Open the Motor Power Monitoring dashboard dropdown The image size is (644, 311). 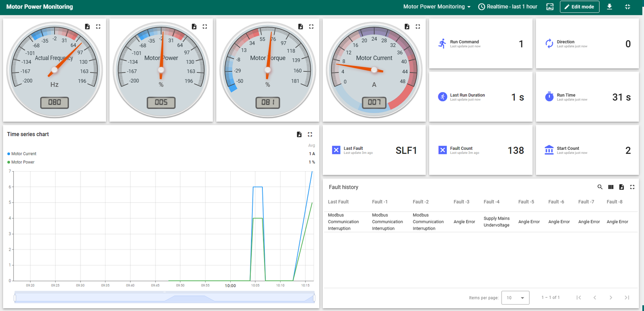437,7
